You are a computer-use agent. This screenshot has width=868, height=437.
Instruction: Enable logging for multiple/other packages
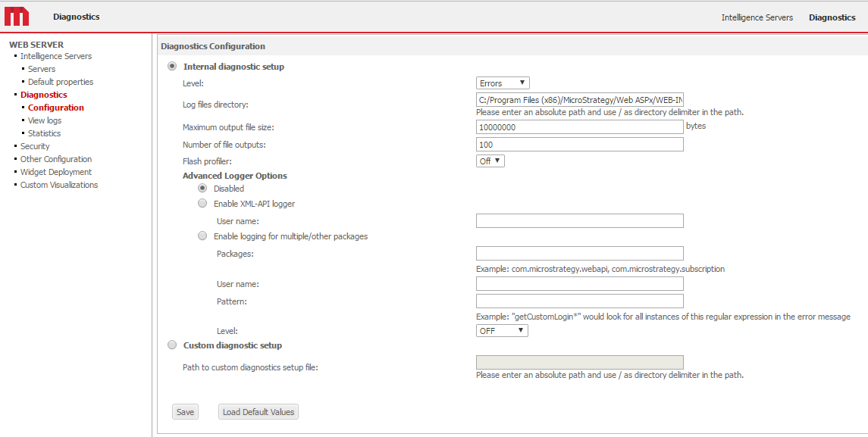202,236
